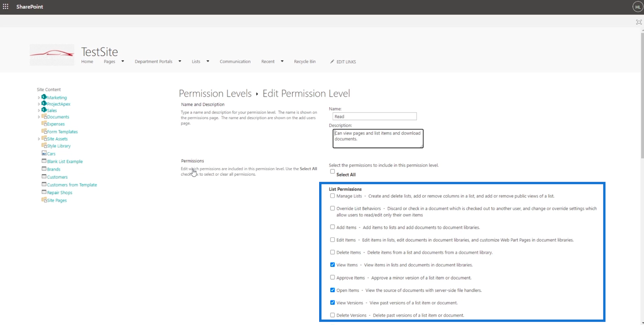Click the Cars picture library icon
The width and height of the screenshot is (644, 325).
point(44,153)
